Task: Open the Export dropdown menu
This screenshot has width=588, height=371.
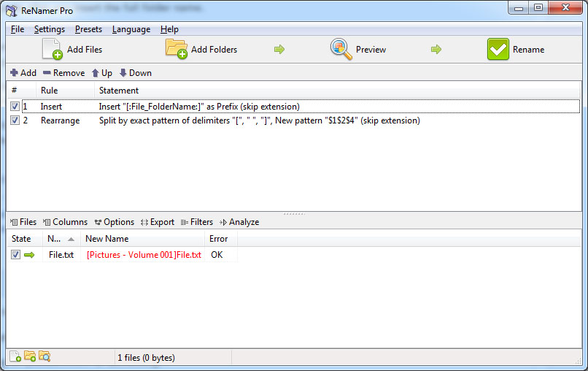Action: point(158,222)
